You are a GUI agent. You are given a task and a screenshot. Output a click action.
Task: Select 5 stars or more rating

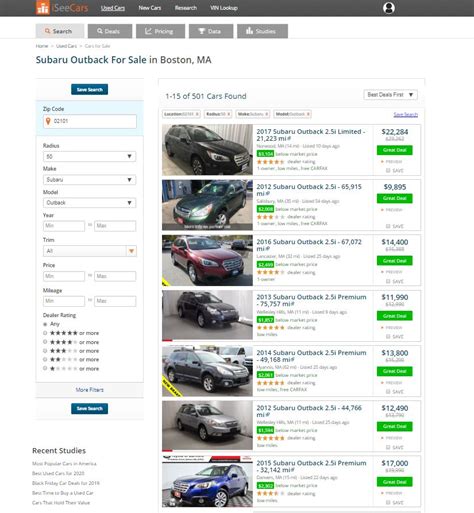click(x=45, y=333)
